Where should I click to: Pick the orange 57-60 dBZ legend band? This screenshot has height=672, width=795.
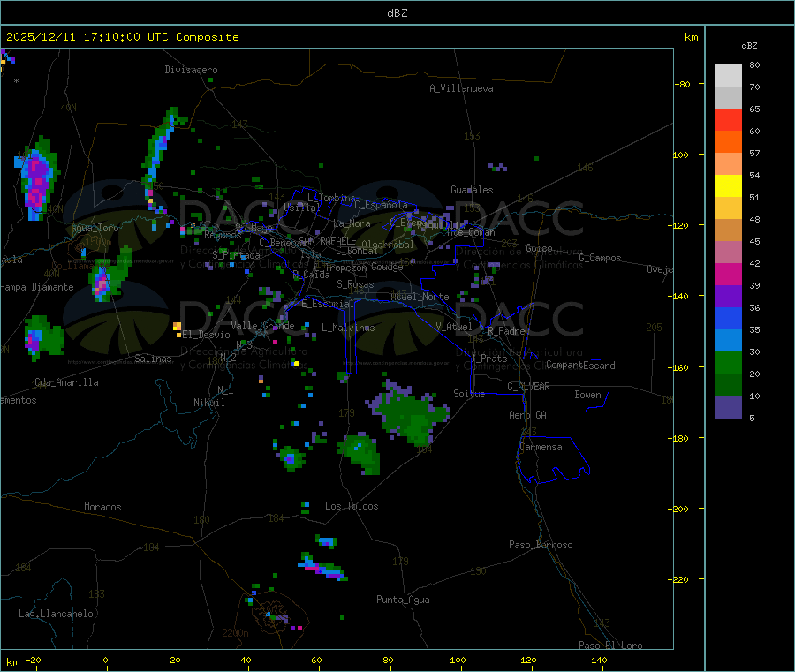728,142
